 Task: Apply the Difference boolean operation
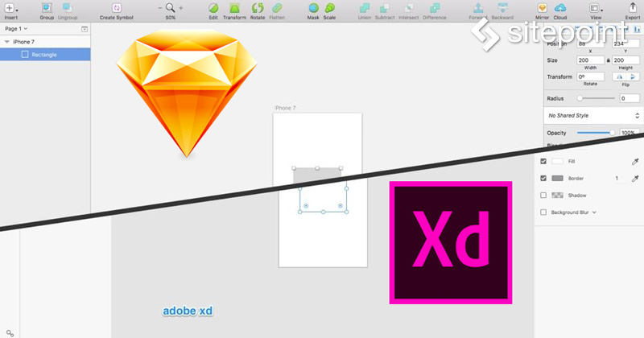point(435,8)
